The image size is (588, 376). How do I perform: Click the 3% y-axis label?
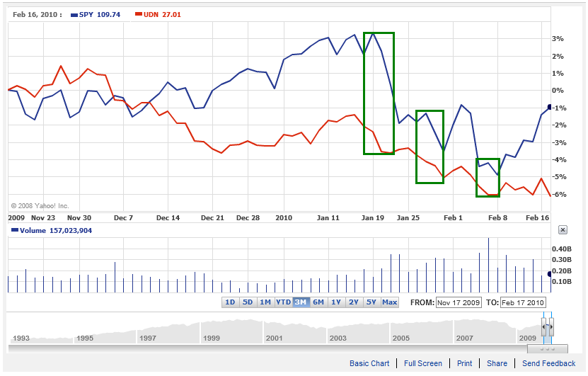click(x=558, y=39)
